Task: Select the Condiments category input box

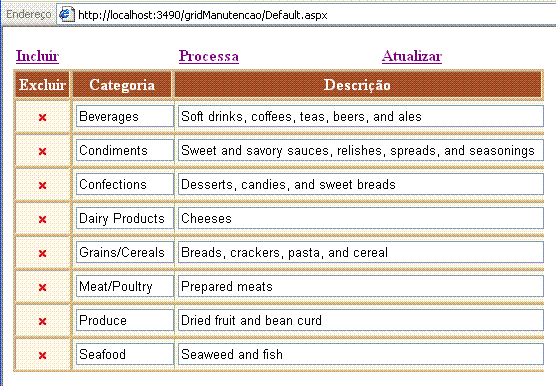Action: [125, 150]
